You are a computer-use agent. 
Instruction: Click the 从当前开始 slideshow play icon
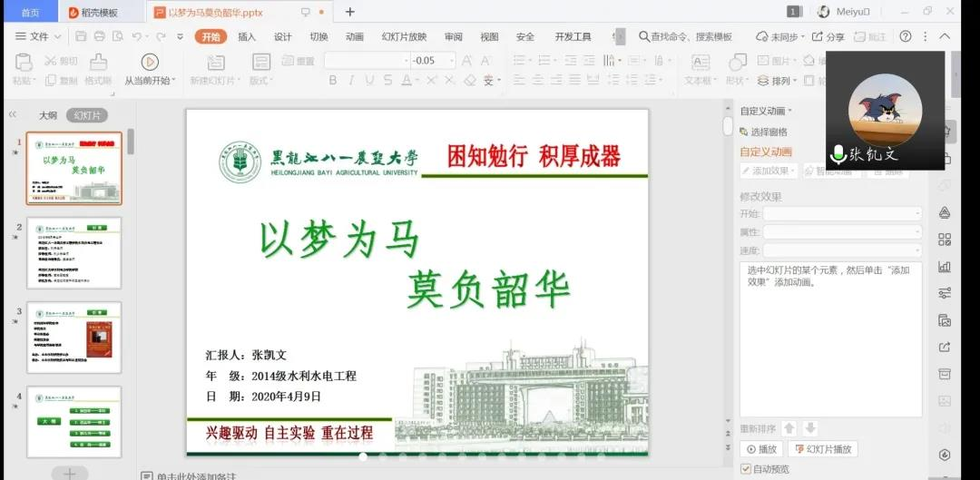[150, 62]
